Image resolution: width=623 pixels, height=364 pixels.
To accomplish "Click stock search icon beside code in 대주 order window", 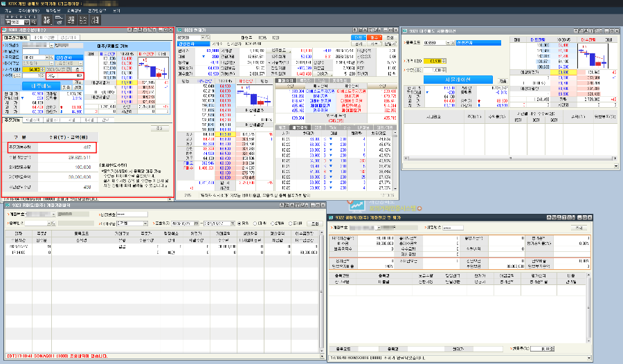I will [x=52, y=57].
